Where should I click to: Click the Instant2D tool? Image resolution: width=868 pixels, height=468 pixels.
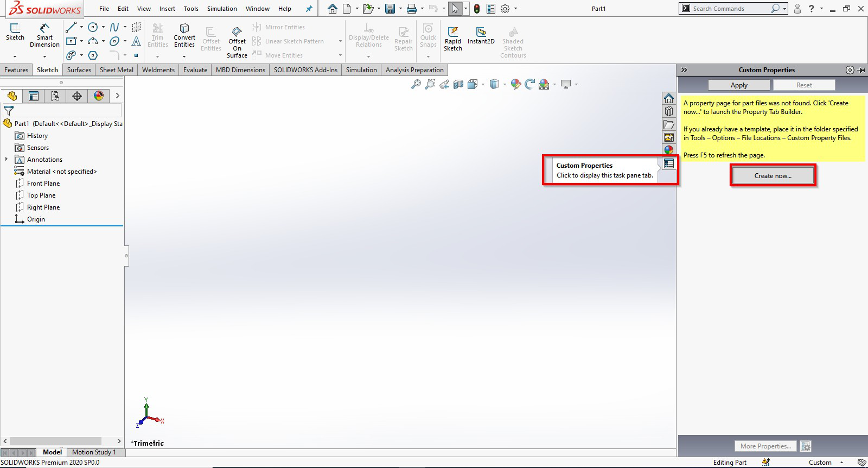pos(481,35)
